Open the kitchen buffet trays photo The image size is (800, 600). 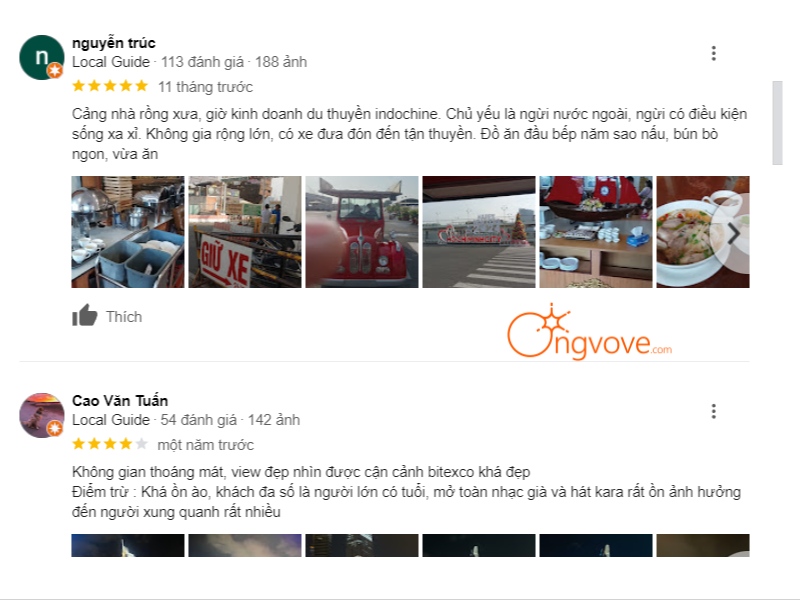(128, 232)
